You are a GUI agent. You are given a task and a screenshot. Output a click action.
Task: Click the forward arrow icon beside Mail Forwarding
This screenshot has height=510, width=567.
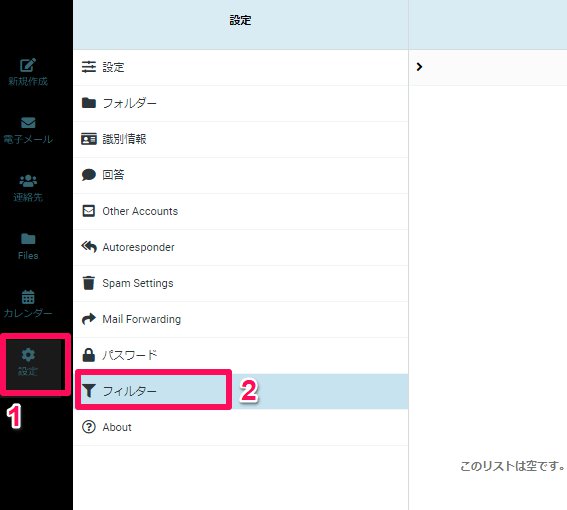pos(89,319)
